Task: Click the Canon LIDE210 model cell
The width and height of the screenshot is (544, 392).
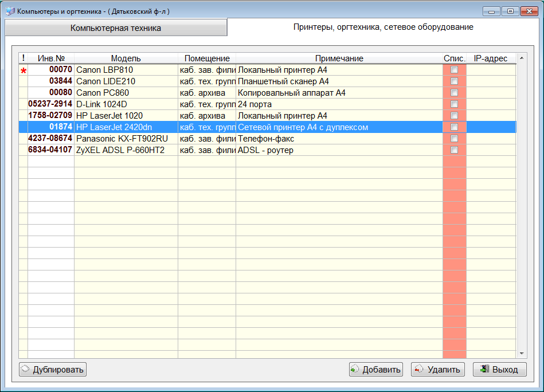Action: pyautogui.click(x=126, y=81)
